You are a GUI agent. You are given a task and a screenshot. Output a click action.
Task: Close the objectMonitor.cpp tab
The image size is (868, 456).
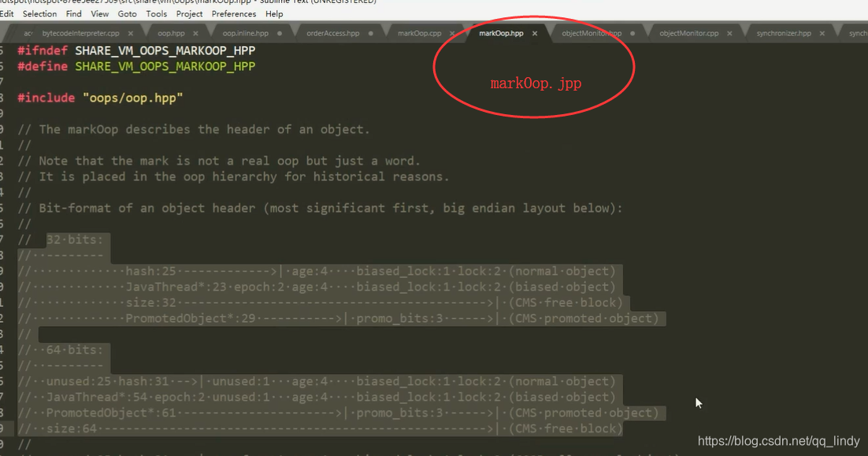coord(729,34)
